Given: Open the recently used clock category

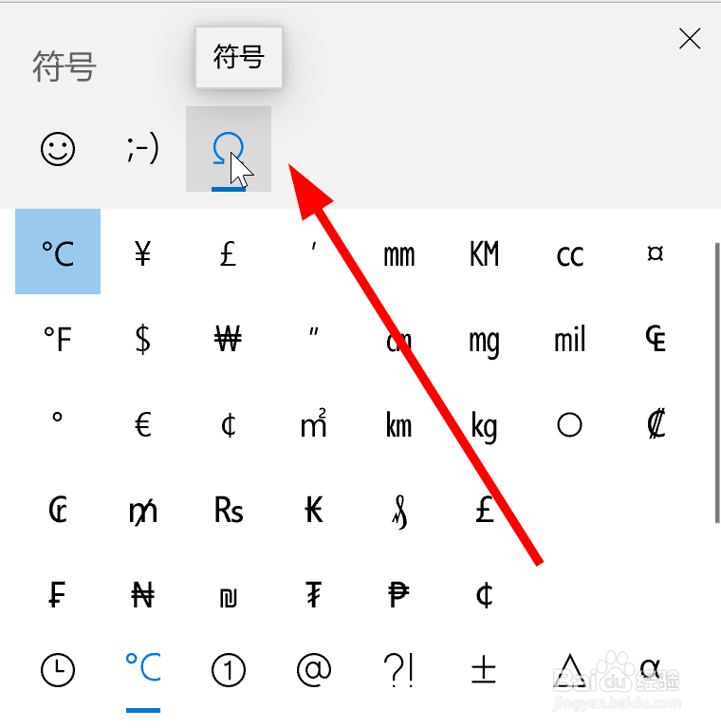Looking at the screenshot, I should click(x=58, y=670).
